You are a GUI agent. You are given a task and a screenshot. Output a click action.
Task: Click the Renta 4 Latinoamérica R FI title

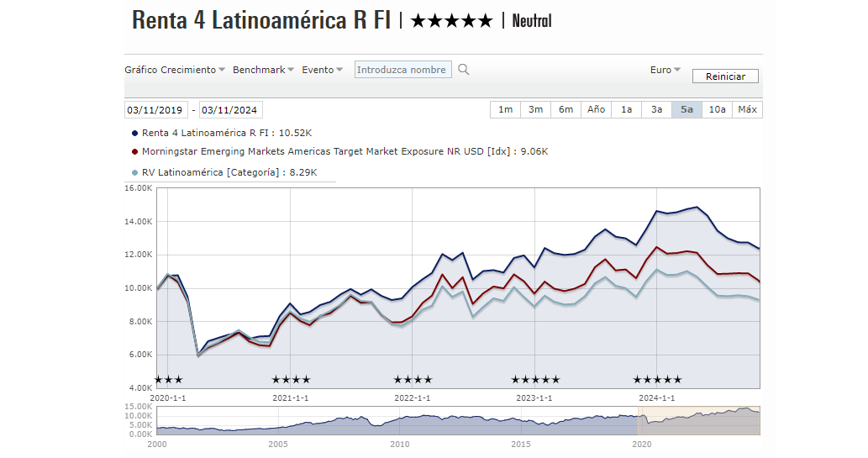[x=261, y=20]
